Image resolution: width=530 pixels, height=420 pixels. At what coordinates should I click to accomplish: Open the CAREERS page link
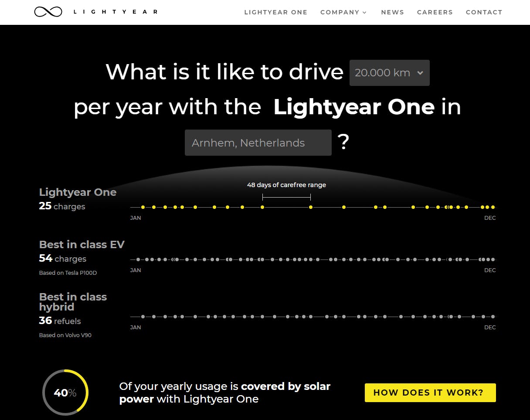pos(435,12)
